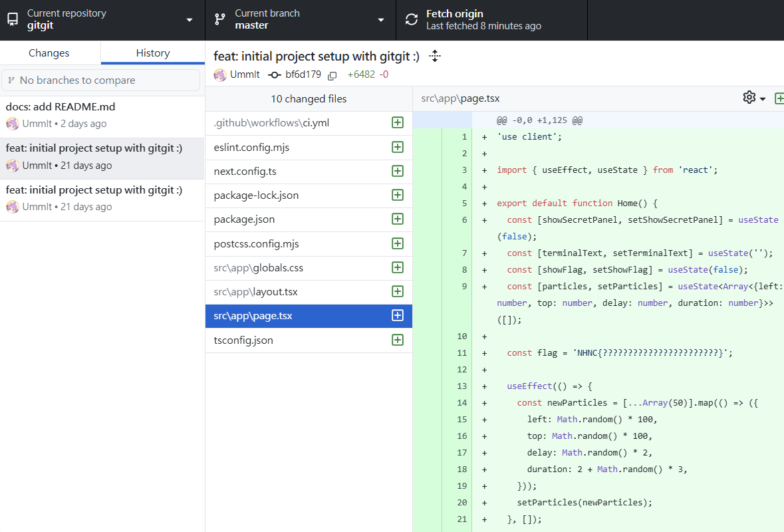Click the '@@ -0,0 +1,125 @@' hunk header
Viewport: 784px width, 532px height.
click(539, 120)
